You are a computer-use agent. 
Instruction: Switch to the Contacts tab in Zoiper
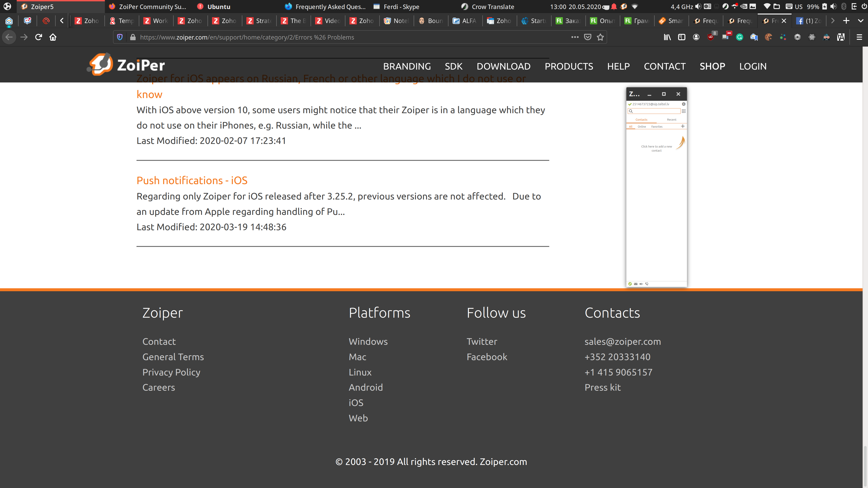pos(641,120)
